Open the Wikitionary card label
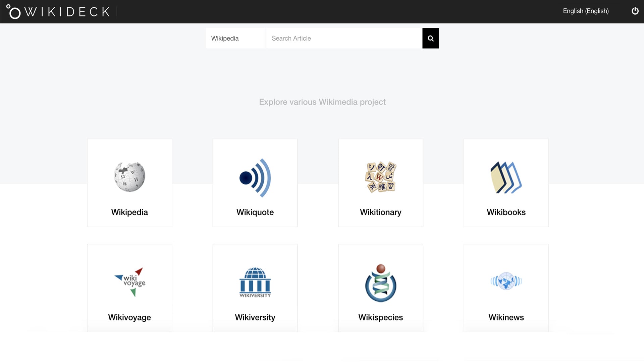This screenshot has height=362, width=644. (381, 212)
